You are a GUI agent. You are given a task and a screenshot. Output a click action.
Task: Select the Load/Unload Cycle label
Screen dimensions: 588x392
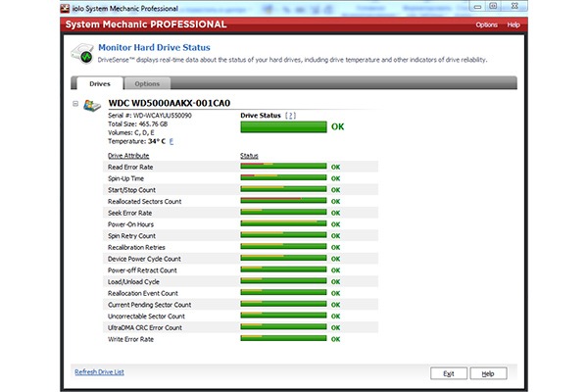click(x=133, y=281)
